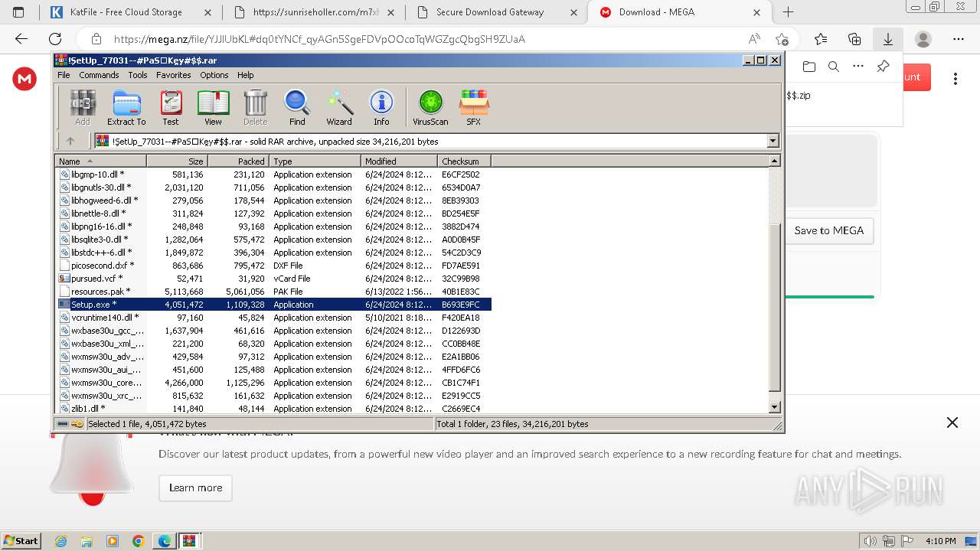980x551 pixels.
Task: Click the Learn more button
Action: pos(195,488)
